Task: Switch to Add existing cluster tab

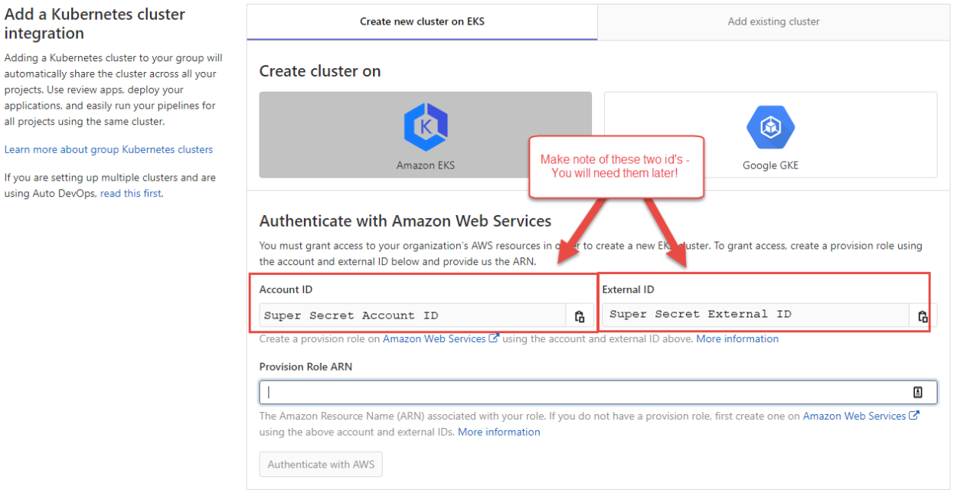Action: point(773,21)
